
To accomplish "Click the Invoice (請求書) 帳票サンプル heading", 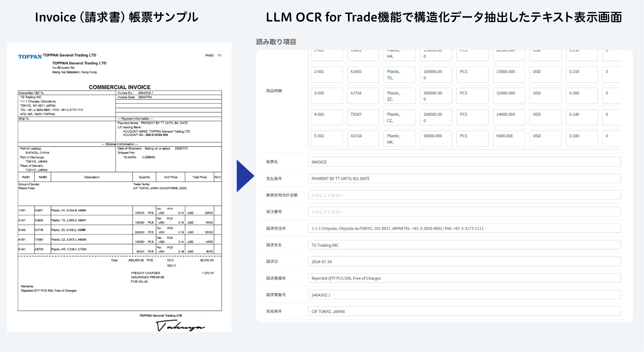I will point(116,17).
